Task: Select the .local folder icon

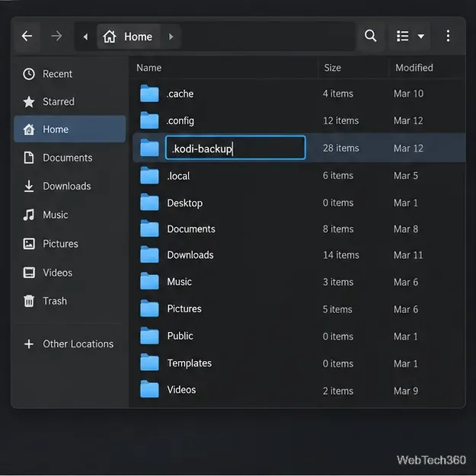Action: tap(149, 175)
